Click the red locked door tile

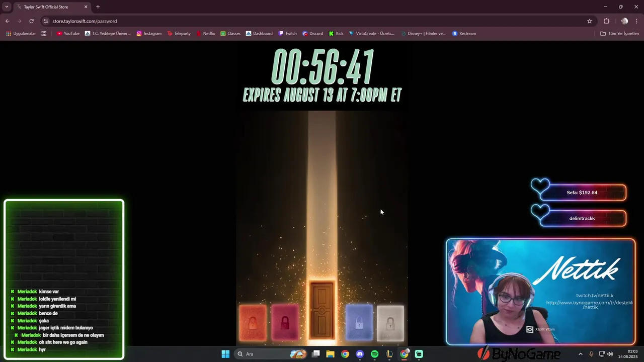(285, 322)
